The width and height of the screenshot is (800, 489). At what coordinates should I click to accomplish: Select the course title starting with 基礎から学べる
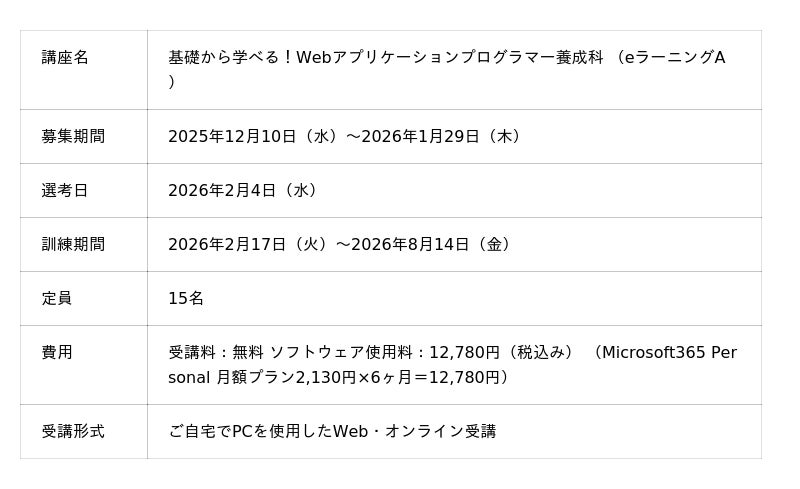tap(385, 58)
